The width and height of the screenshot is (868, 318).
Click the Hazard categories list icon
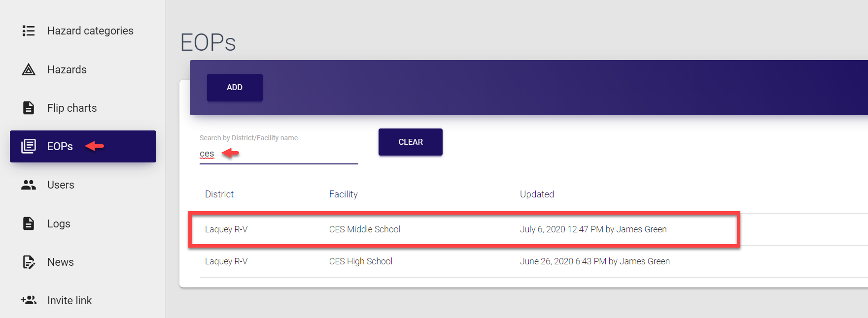(x=29, y=31)
